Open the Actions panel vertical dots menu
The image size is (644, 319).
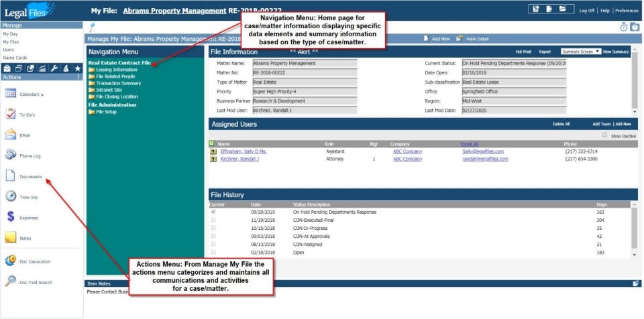point(78,77)
